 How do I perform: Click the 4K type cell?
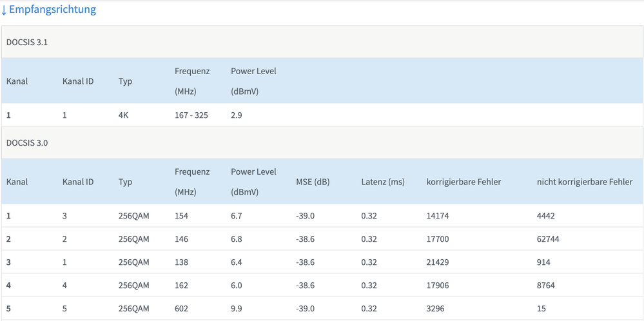pyautogui.click(x=124, y=115)
